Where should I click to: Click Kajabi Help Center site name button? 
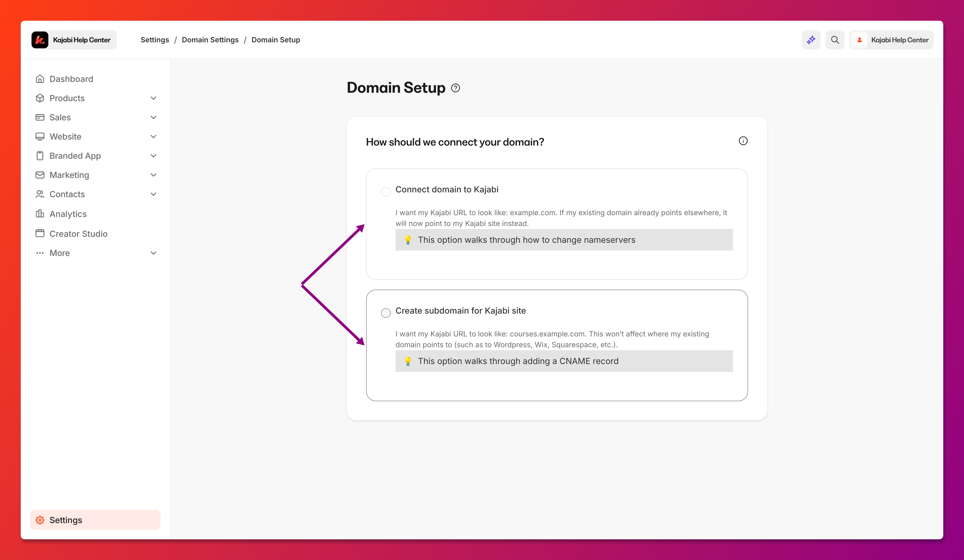tap(74, 40)
